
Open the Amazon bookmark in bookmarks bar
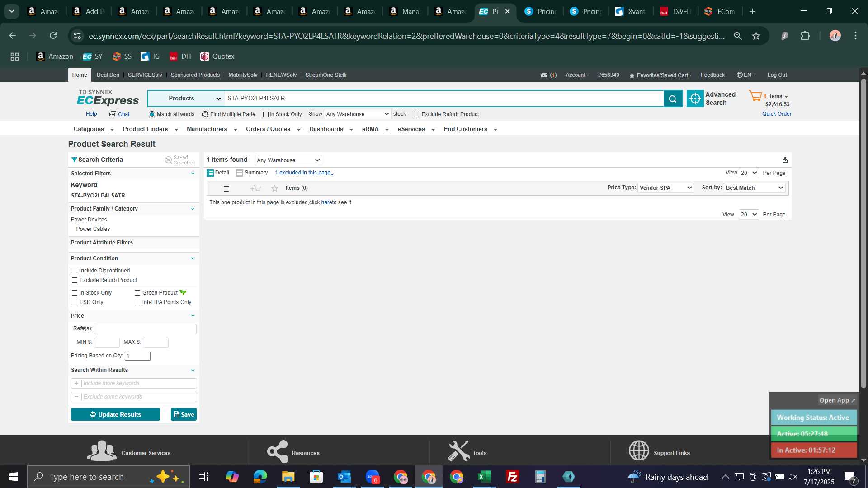pyautogui.click(x=54, y=56)
